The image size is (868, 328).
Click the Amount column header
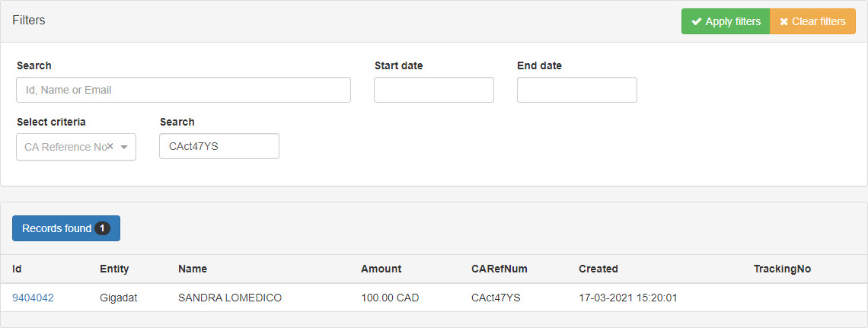(x=381, y=269)
